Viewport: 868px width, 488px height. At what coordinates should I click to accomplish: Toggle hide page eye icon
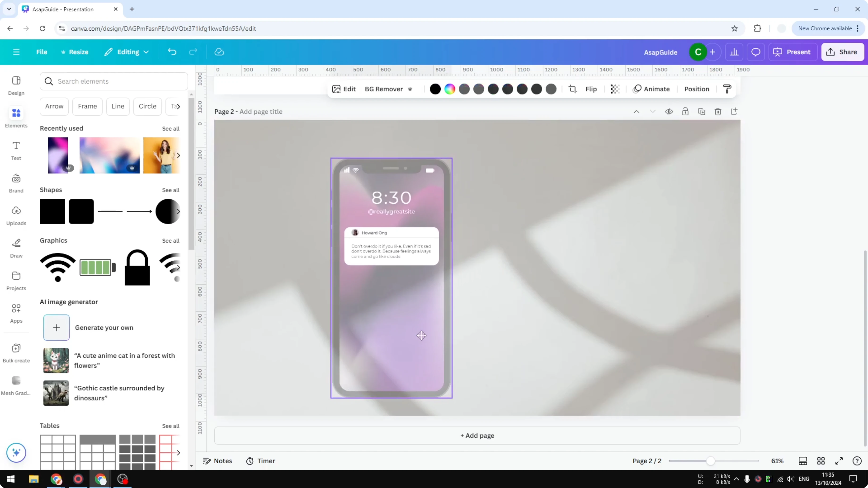669,112
